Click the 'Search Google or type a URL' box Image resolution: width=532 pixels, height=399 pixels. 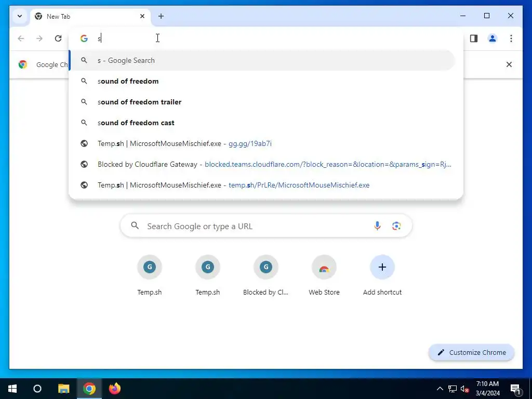tap(266, 225)
